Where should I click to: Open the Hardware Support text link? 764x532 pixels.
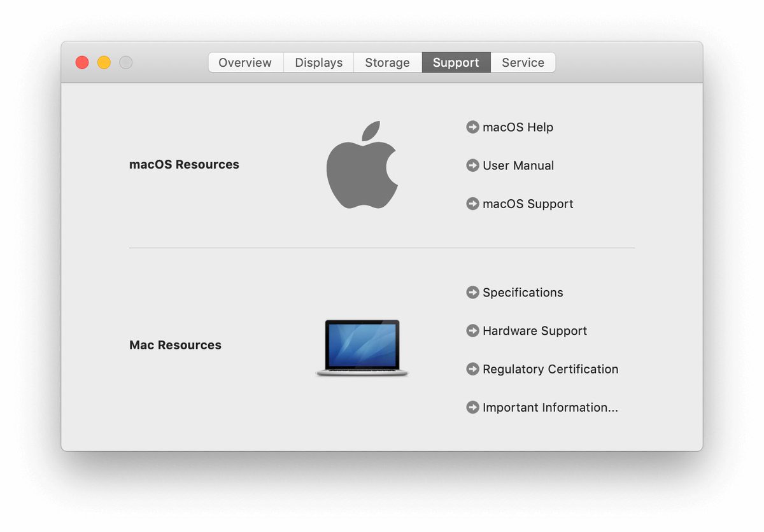(x=534, y=331)
